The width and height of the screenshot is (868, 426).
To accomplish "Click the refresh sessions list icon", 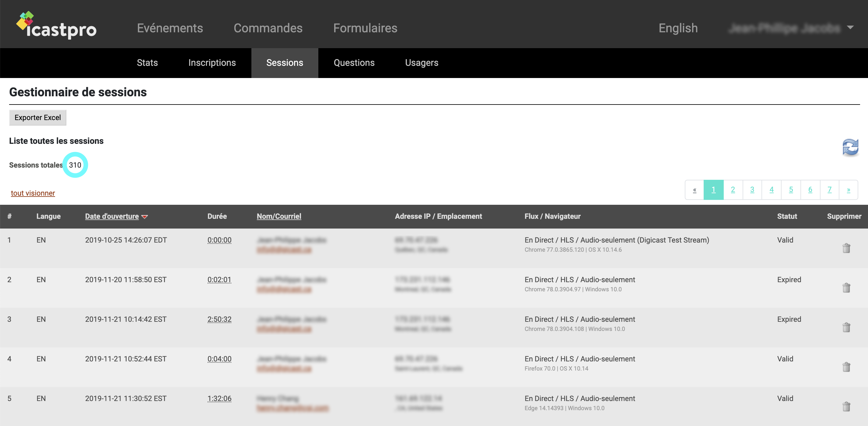I will coord(850,147).
